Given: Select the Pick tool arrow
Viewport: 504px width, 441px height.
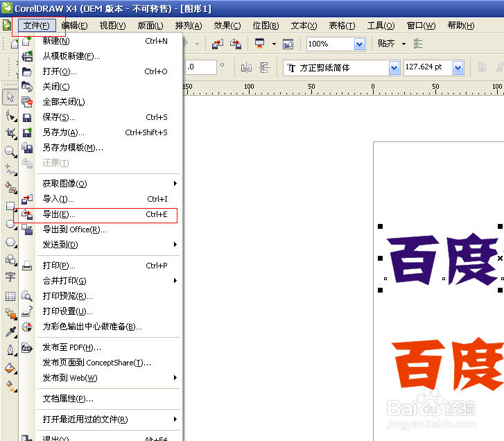Looking at the screenshot, I should click(10, 97).
